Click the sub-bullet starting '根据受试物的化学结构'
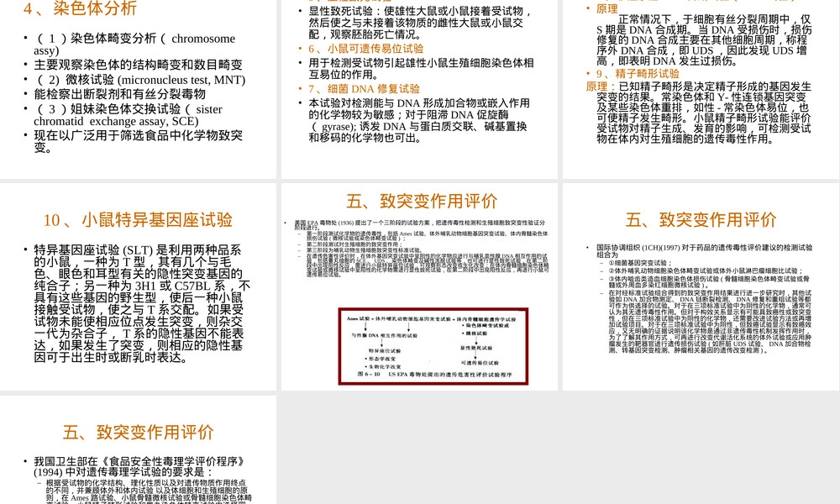The image size is (840, 504). tap(149, 491)
